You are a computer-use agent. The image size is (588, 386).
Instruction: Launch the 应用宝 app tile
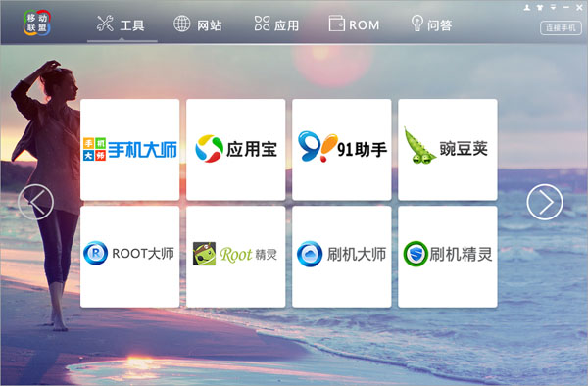(236, 150)
